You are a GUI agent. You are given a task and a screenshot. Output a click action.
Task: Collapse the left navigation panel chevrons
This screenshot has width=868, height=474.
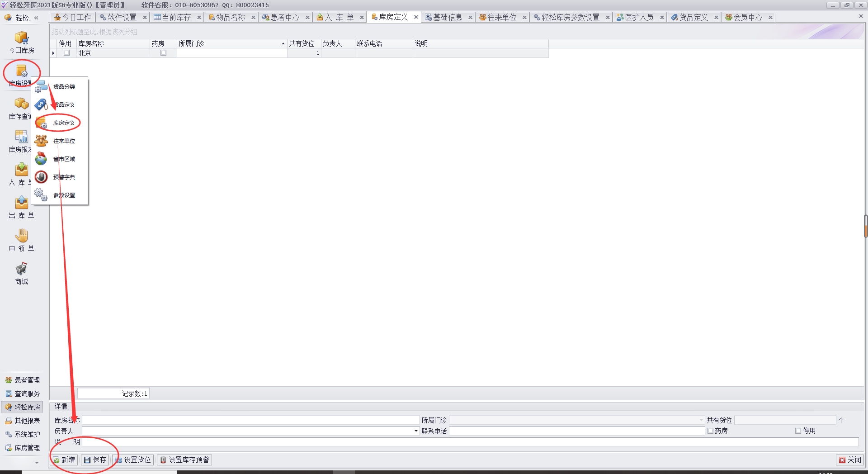36,18
